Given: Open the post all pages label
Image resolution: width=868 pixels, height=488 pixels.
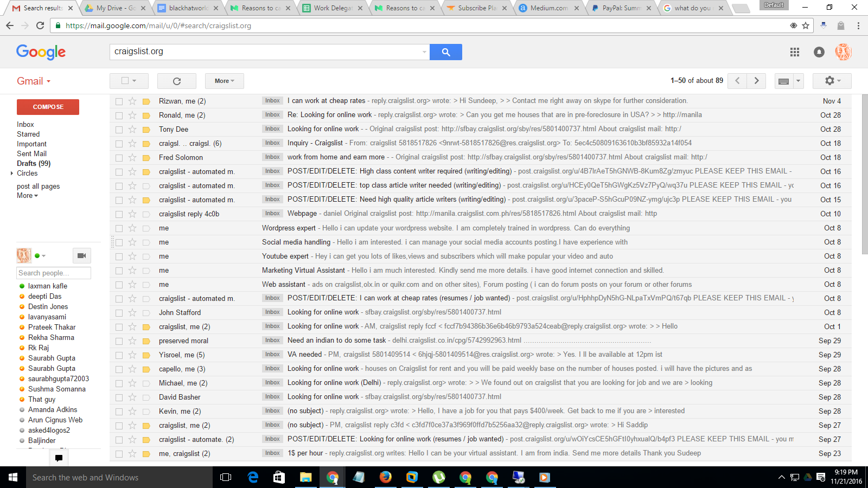Looking at the screenshot, I should coord(39,186).
